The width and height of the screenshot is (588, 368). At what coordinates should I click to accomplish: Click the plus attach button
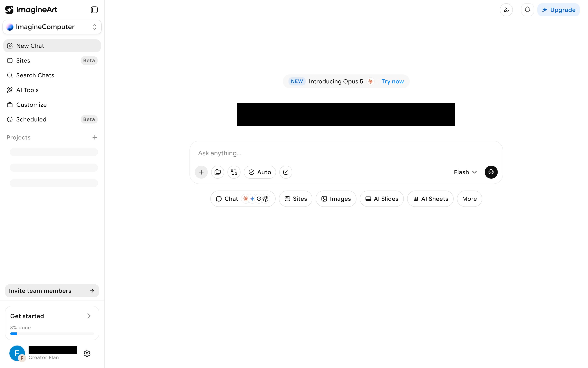click(x=201, y=172)
